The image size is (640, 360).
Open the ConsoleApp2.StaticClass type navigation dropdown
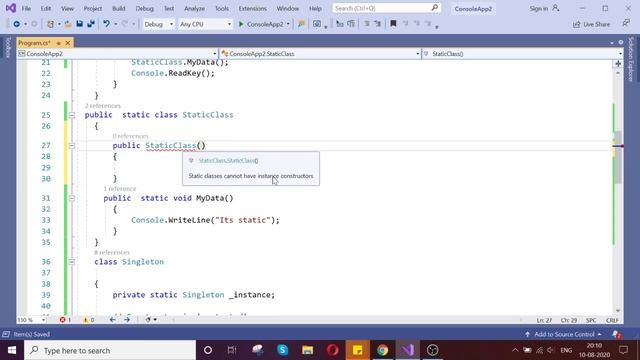tap(320, 54)
